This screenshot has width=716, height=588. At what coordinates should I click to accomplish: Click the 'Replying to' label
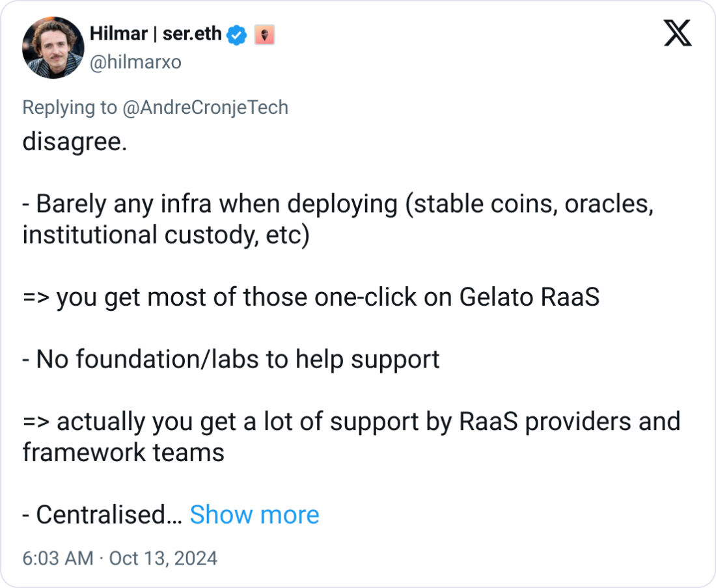pos(70,108)
